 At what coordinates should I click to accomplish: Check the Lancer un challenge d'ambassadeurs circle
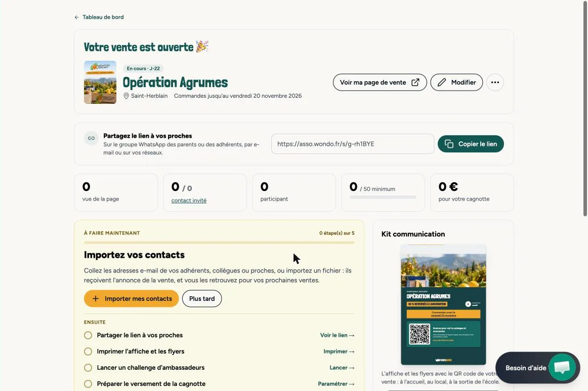88,368
